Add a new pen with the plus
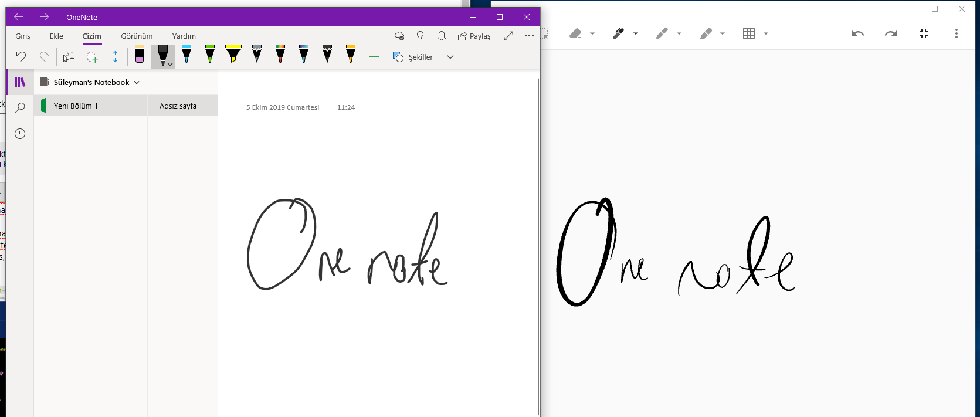980x417 pixels. [x=374, y=57]
